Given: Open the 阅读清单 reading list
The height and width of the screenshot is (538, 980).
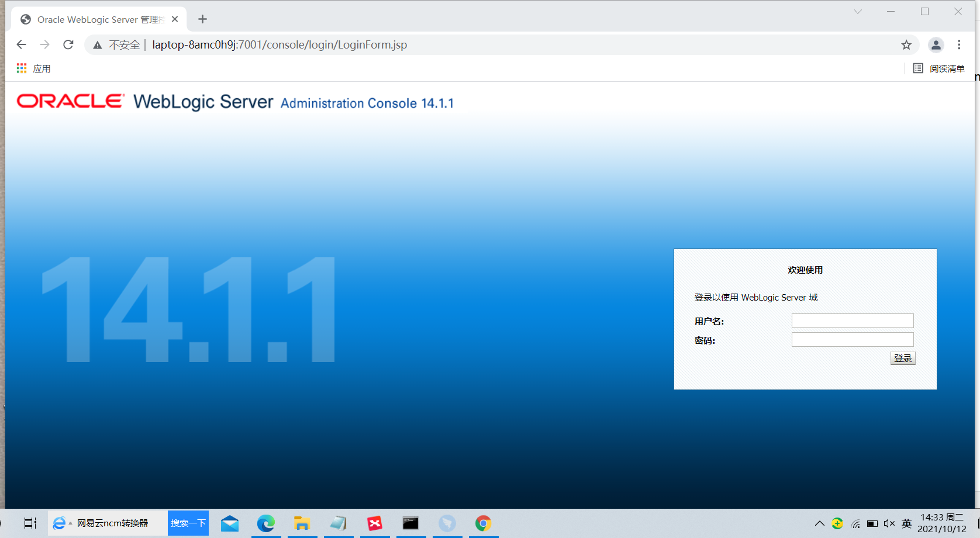Looking at the screenshot, I should [947, 68].
